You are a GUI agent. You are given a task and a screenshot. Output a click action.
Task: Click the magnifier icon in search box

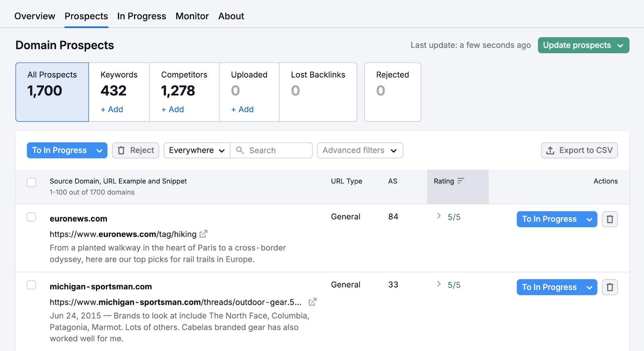(240, 150)
